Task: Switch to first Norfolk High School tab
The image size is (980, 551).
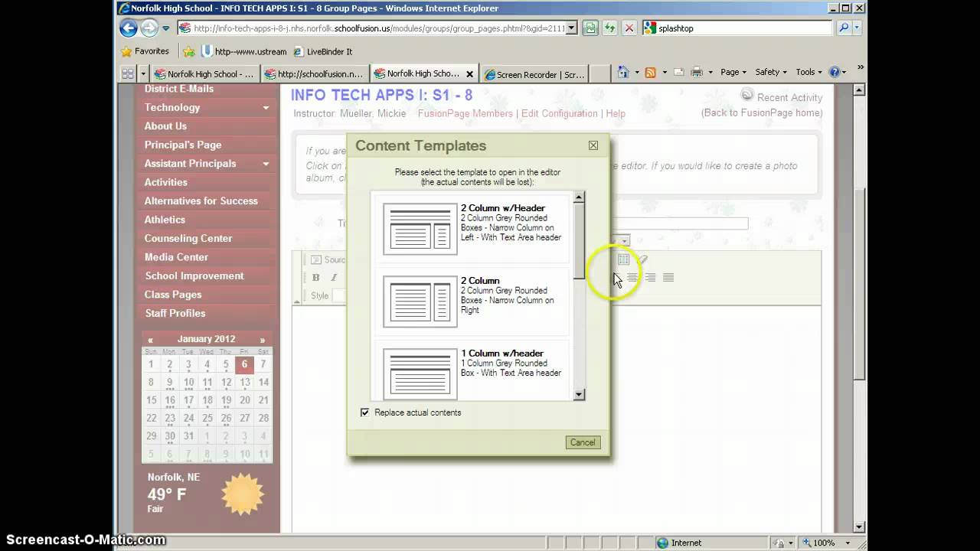Action: click(204, 74)
